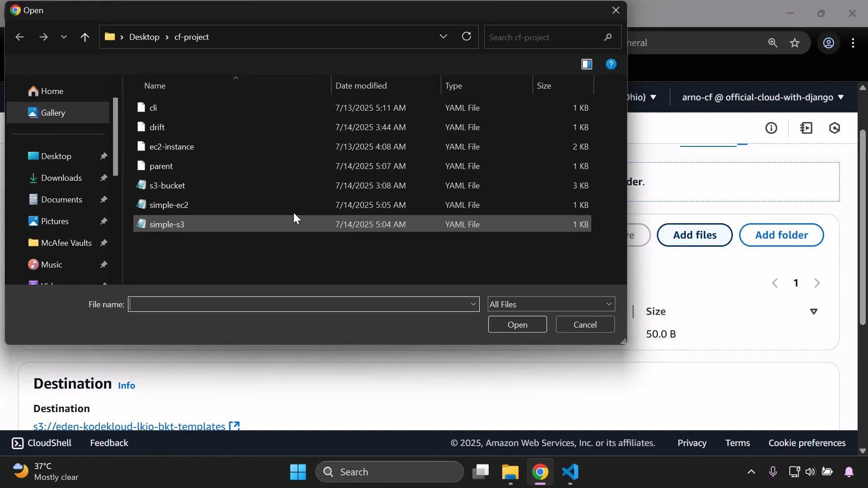
Task: Expand the recent locations dropdown arrow
Action: (x=64, y=38)
